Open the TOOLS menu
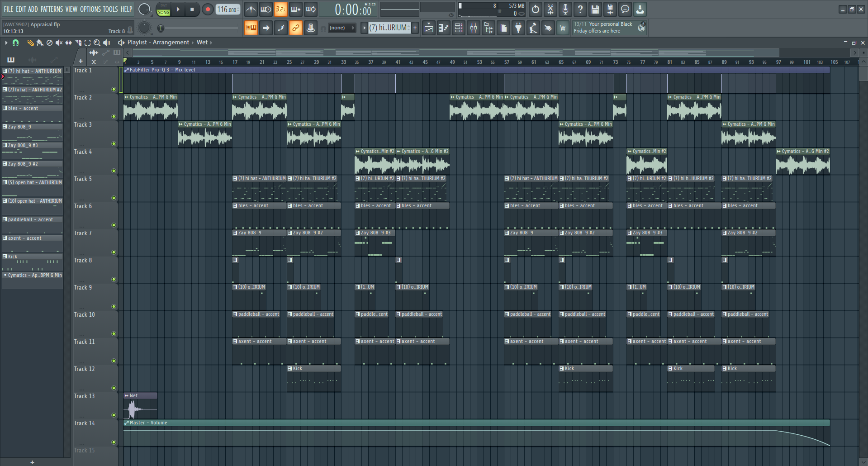868x466 pixels. (x=110, y=9)
